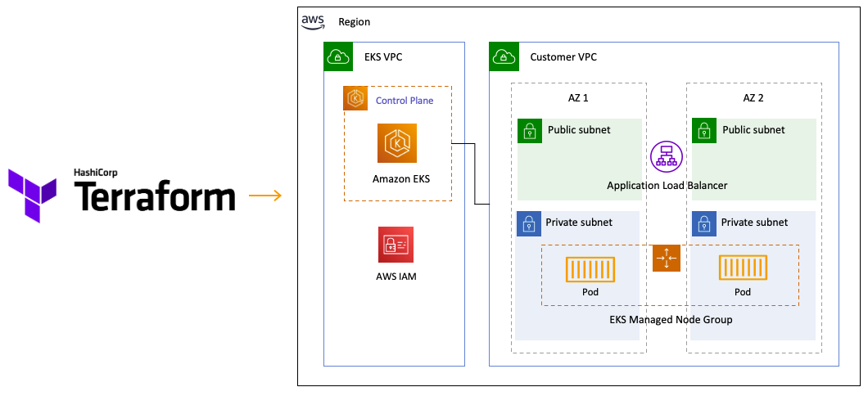The width and height of the screenshot is (868, 396).
Task: Click the "HashiCorp" text
Action: point(95,173)
